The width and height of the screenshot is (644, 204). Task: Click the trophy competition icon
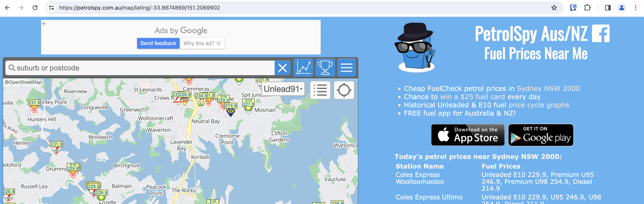click(325, 68)
